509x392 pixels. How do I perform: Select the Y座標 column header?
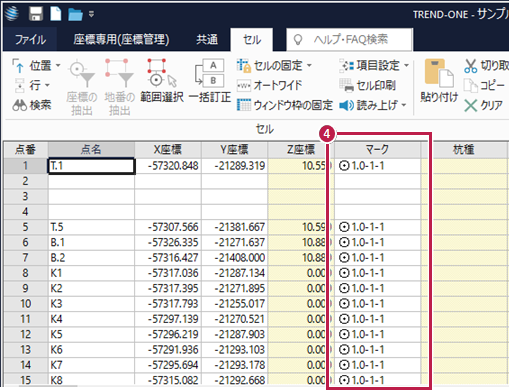point(234,149)
